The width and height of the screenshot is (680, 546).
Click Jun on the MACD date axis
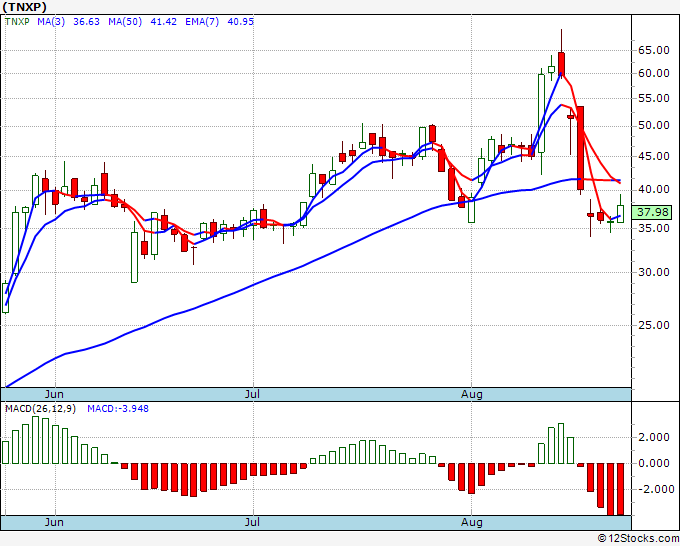(x=54, y=522)
